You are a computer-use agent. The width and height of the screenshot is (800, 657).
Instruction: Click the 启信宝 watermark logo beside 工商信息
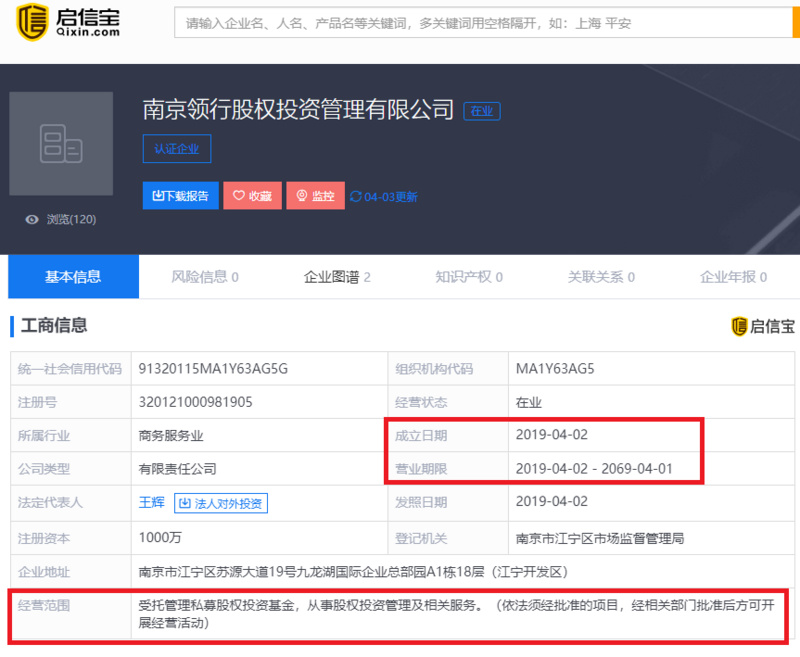coord(763,326)
